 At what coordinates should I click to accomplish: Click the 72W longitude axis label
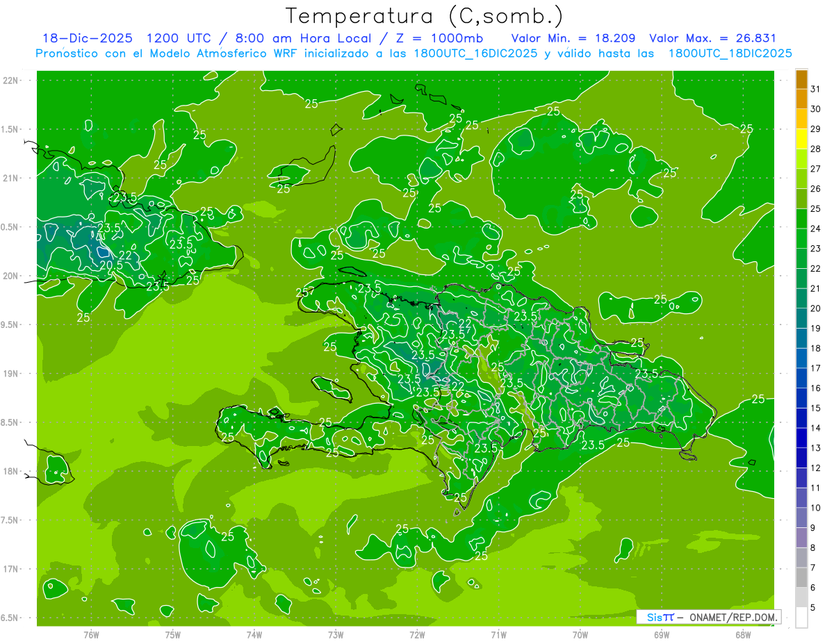point(417,634)
